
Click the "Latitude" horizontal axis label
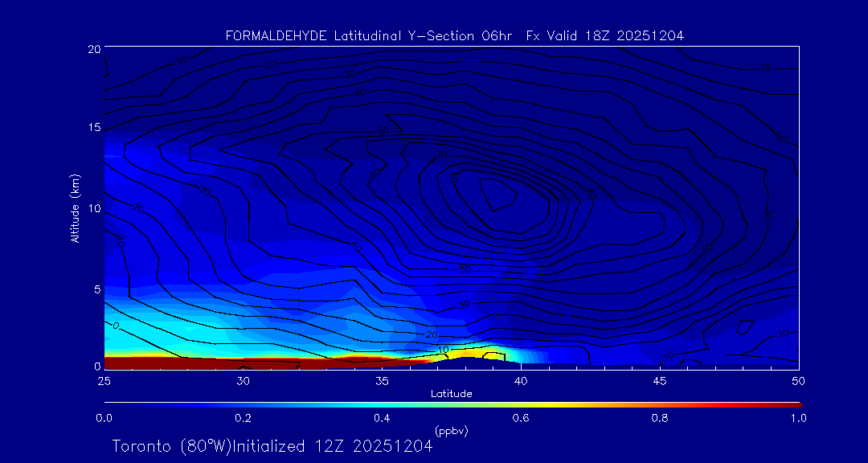[451, 393]
